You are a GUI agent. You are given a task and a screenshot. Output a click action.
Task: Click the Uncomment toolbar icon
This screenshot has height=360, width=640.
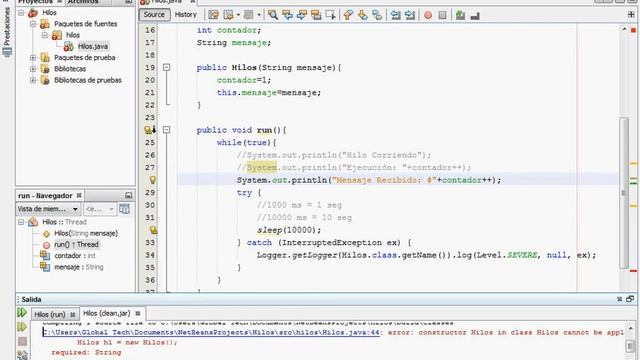475,16
